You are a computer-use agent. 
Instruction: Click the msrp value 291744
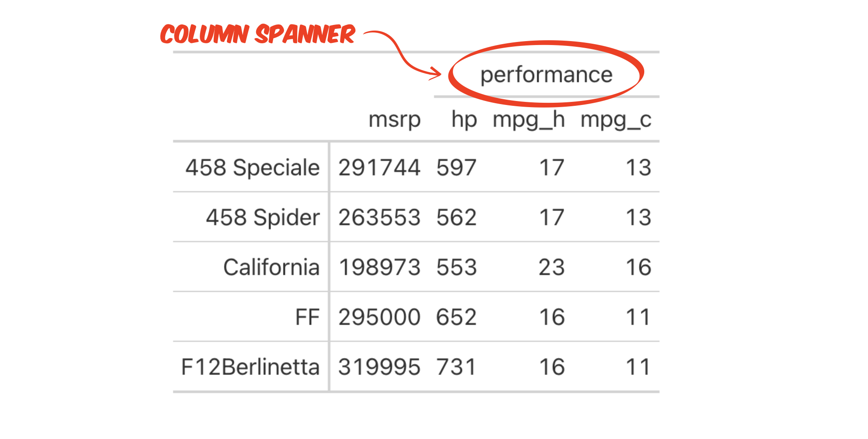[x=379, y=167]
